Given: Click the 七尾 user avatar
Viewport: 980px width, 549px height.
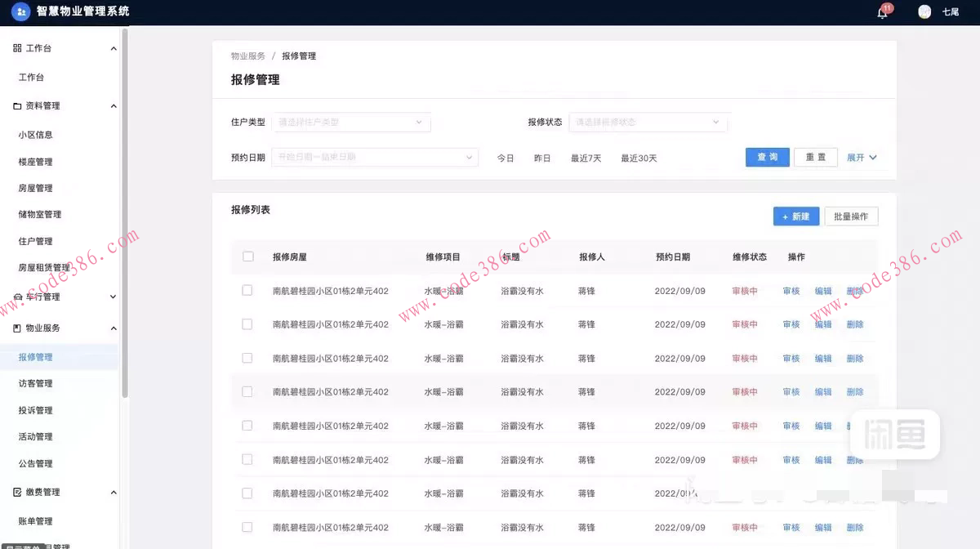Looking at the screenshot, I should [x=924, y=12].
